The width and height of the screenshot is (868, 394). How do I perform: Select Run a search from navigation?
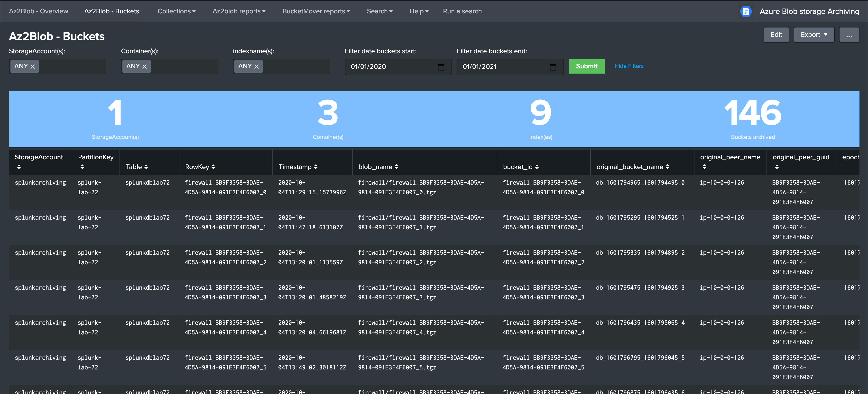coord(462,11)
